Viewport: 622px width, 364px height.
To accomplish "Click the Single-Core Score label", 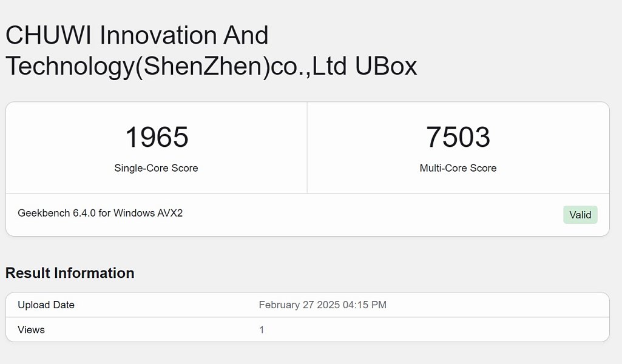I will click(x=156, y=168).
